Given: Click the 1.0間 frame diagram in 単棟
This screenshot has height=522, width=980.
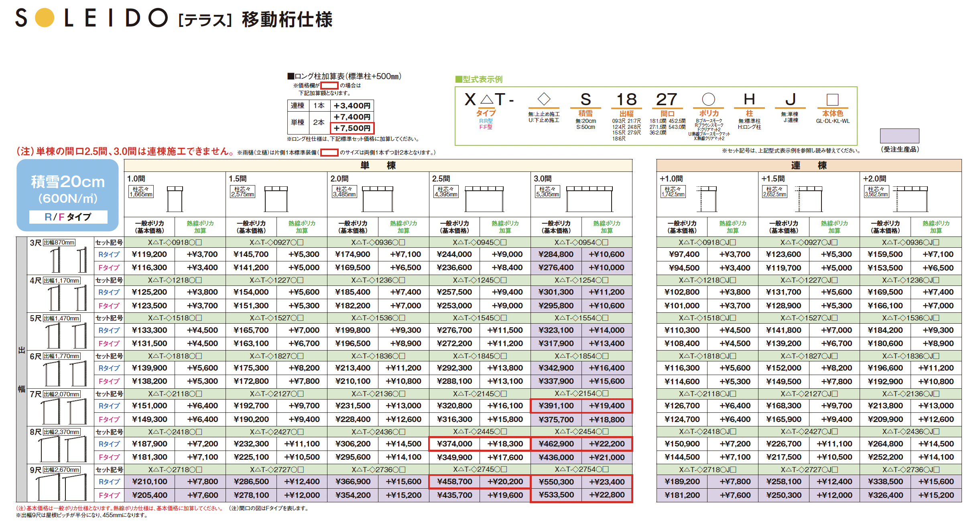Looking at the screenshot, I should [x=175, y=199].
